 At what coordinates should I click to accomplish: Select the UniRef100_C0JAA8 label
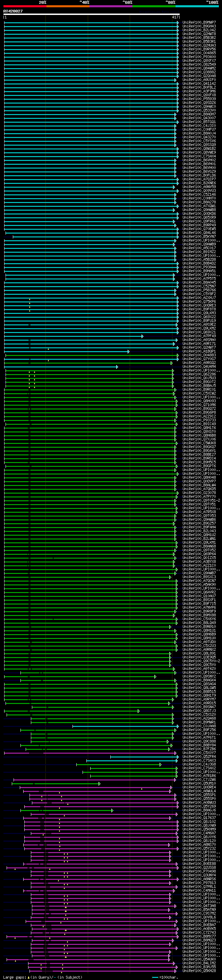click(x=199, y=726)
